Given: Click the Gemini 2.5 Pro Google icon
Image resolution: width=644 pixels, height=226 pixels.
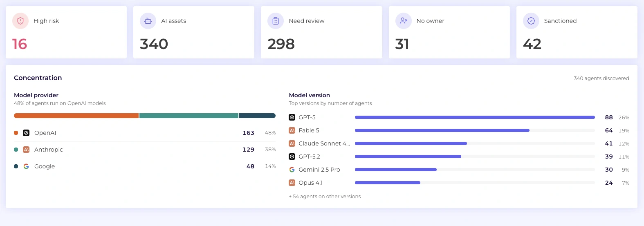Looking at the screenshot, I should pos(292,170).
